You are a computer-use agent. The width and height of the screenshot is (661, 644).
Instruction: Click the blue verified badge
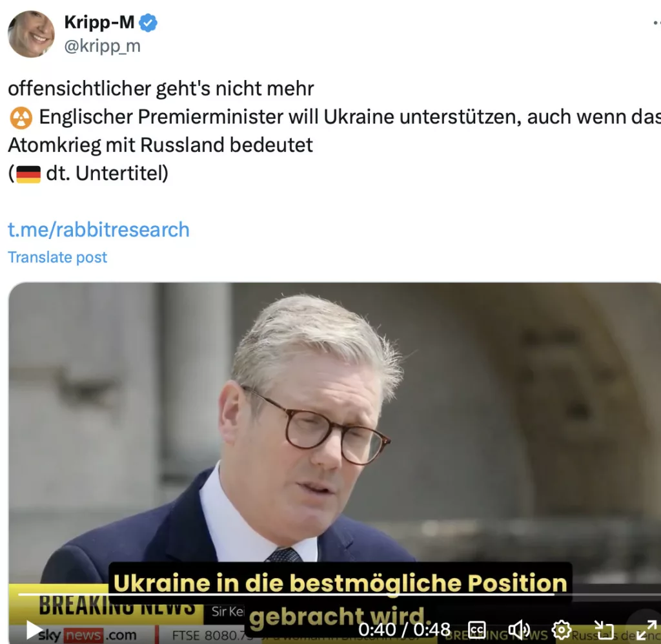[148, 23]
